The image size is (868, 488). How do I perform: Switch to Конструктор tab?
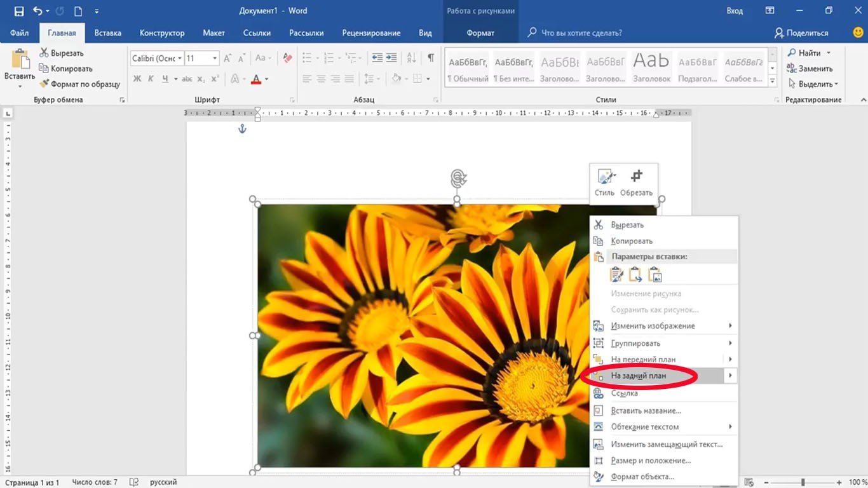(162, 33)
